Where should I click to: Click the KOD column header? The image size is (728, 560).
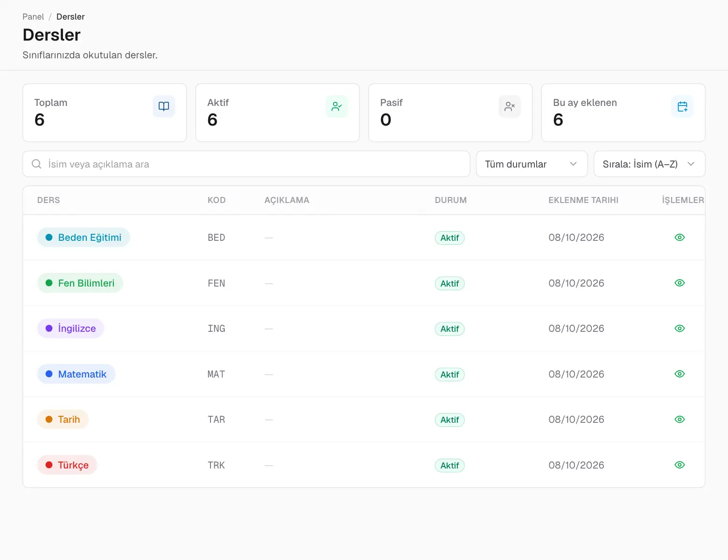coord(217,200)
